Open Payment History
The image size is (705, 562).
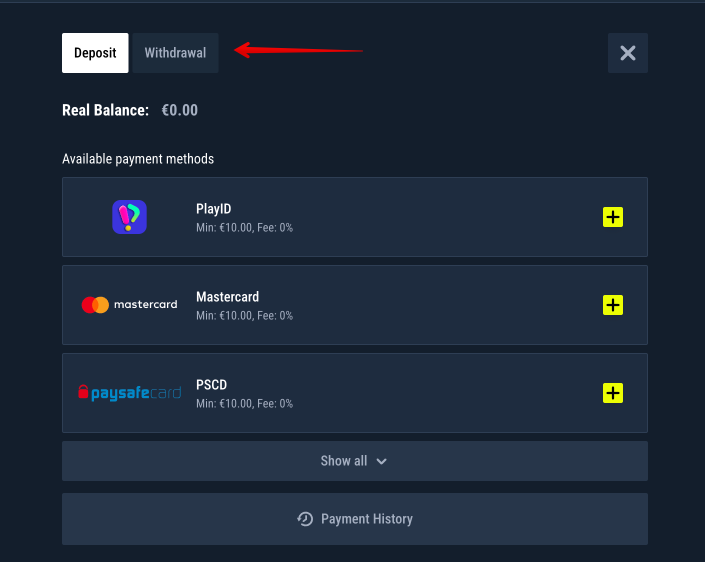366,519
